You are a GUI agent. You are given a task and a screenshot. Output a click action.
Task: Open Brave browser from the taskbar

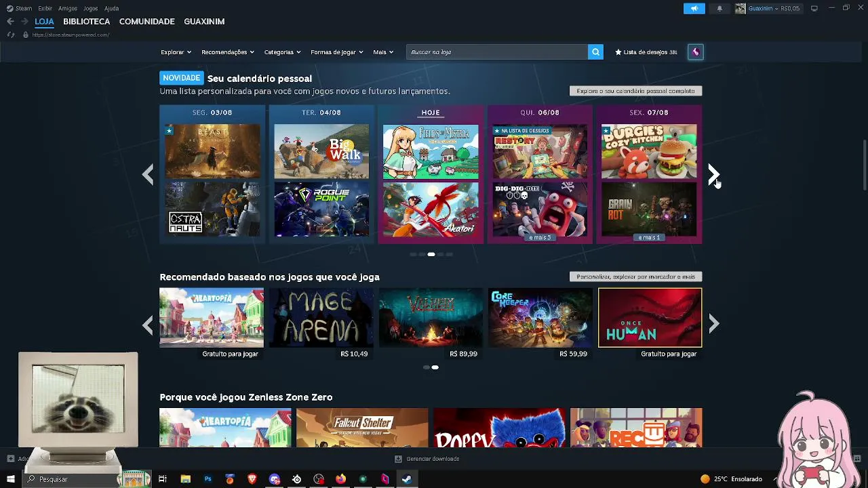click(252, 479)
